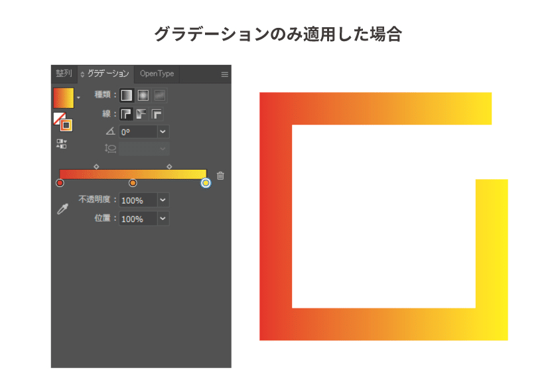Image resolution: width=556 pixels, height=392 pixels.
Task: Click the angle input field showing 0°
Action: point(138,132)
